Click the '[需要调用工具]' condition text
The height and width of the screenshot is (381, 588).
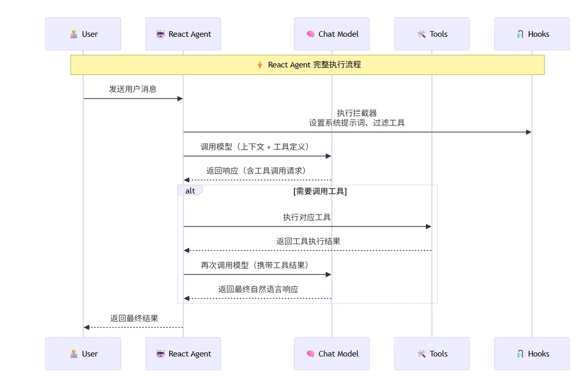pyautogui.click(x=320, y=192)
